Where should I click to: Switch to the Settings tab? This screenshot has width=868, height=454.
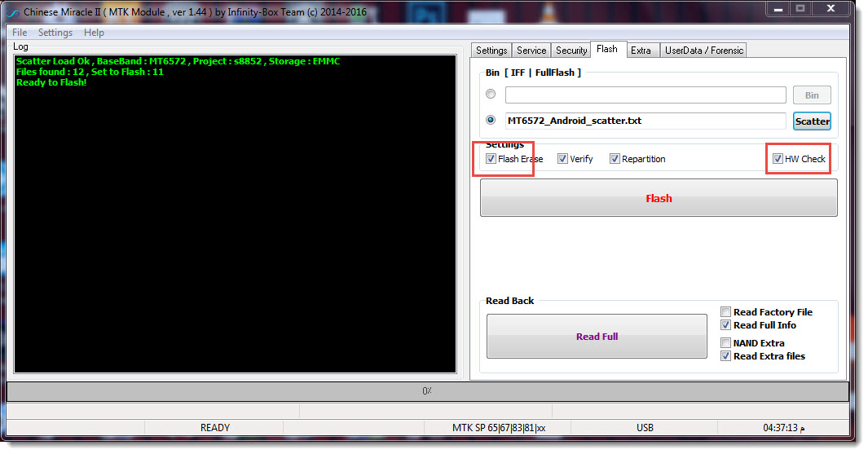pos(491,51)
